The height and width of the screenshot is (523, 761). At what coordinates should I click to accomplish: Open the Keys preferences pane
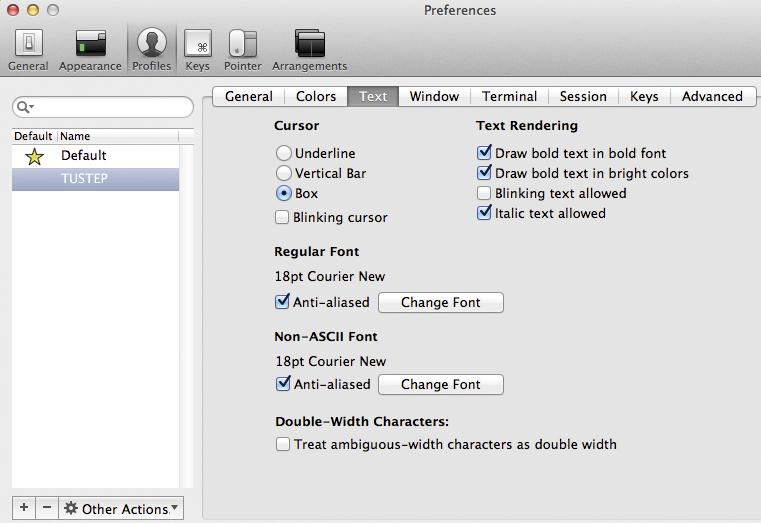tap(198, 49)
